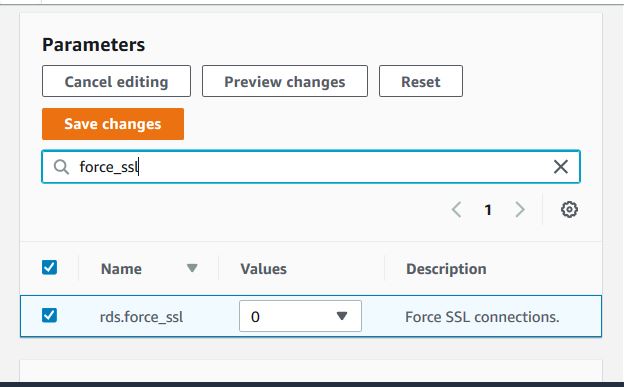Go to previous page chevron
Viewport: 624px width, 387px height.
[x=457, y=209]
